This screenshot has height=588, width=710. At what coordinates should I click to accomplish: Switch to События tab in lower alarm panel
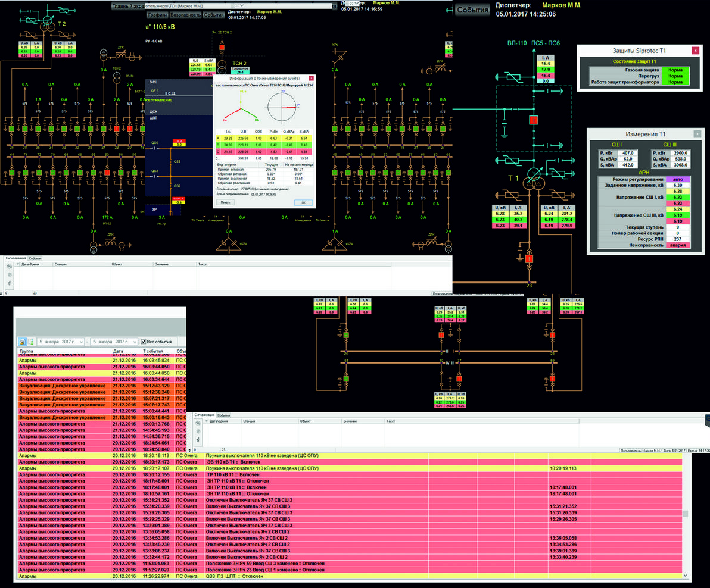coord(224,415)
